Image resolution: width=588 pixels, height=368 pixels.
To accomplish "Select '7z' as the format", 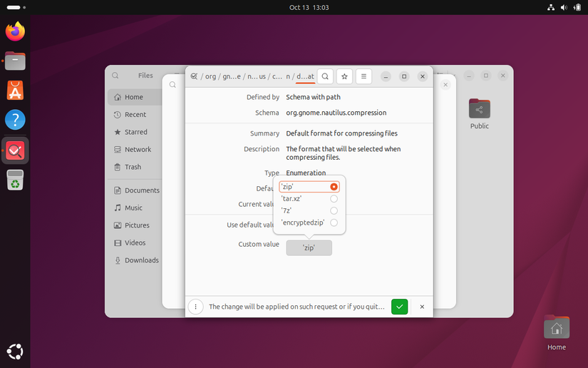I will click(334, 210).
